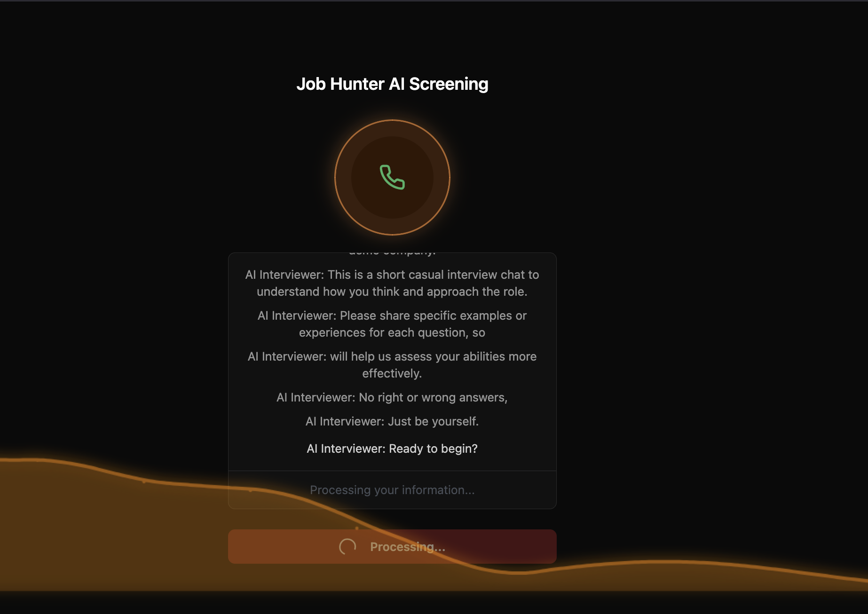Click the 'No right or wrong answers,' line
This screenshot has width=868, height=614.
tap(392, 397)
